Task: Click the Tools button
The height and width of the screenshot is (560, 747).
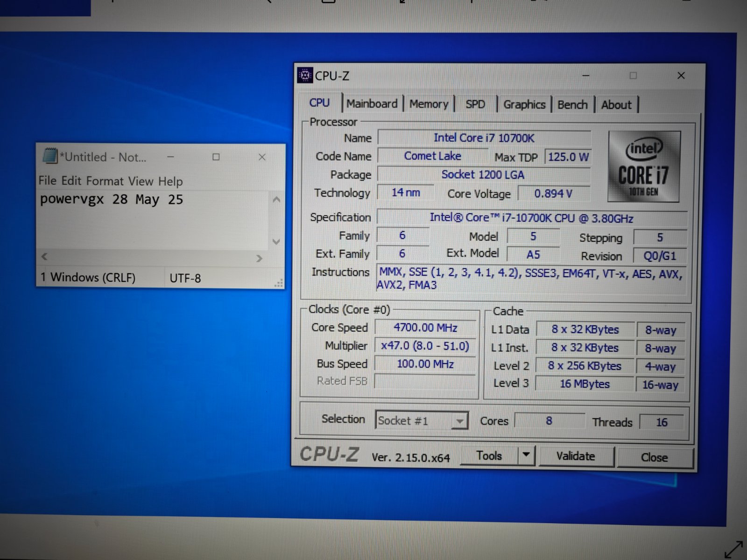Action: pos(489,455)
